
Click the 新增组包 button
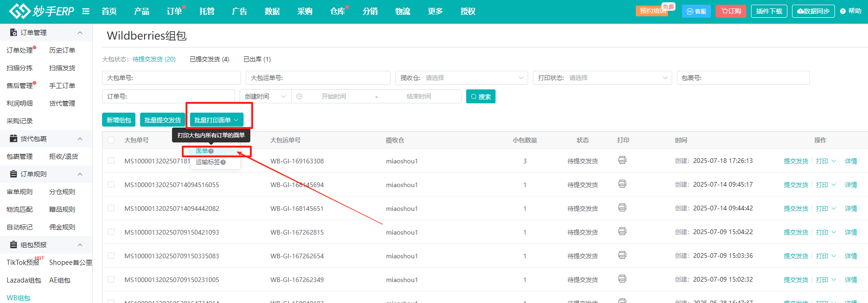click(x=119, y=120)
